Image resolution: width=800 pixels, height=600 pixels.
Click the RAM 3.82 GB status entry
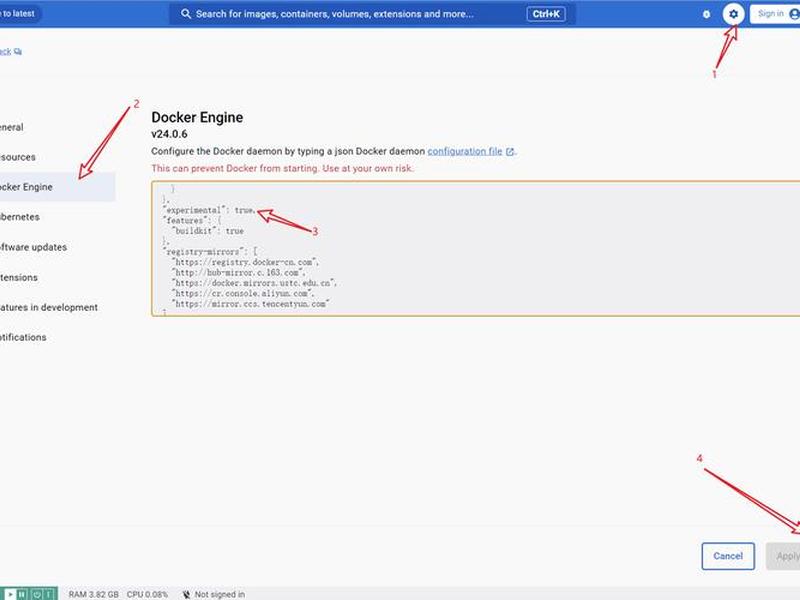93,594
